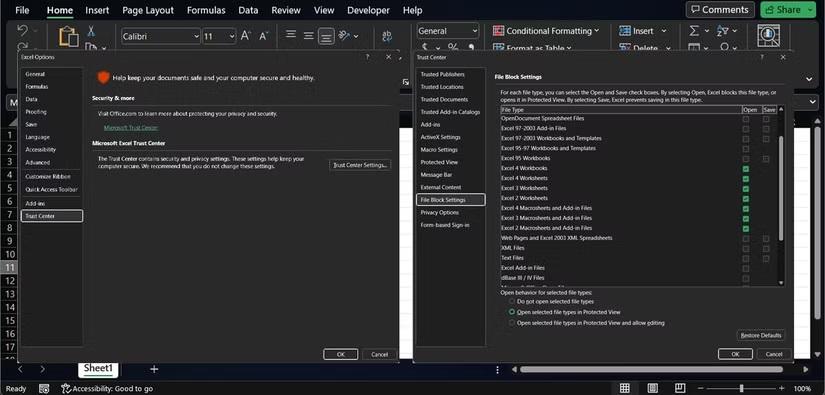Click the Top Align icon

point(290,35)
